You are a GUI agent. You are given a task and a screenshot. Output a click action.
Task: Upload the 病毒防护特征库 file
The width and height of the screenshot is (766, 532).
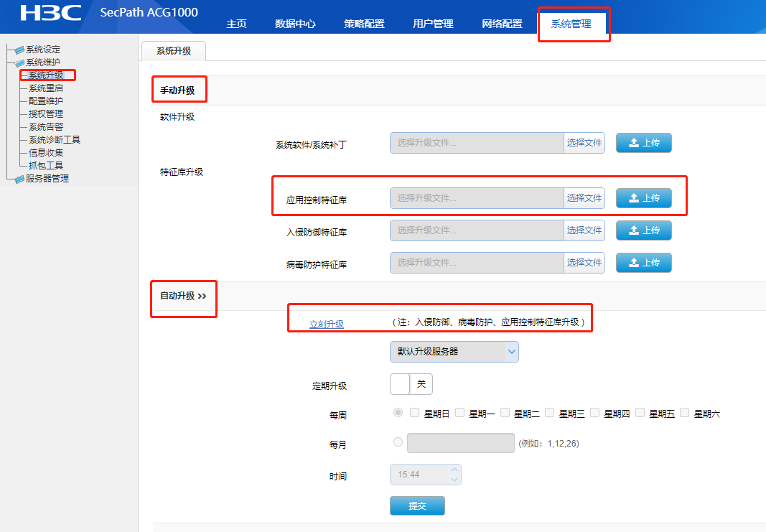pos(644,262)
